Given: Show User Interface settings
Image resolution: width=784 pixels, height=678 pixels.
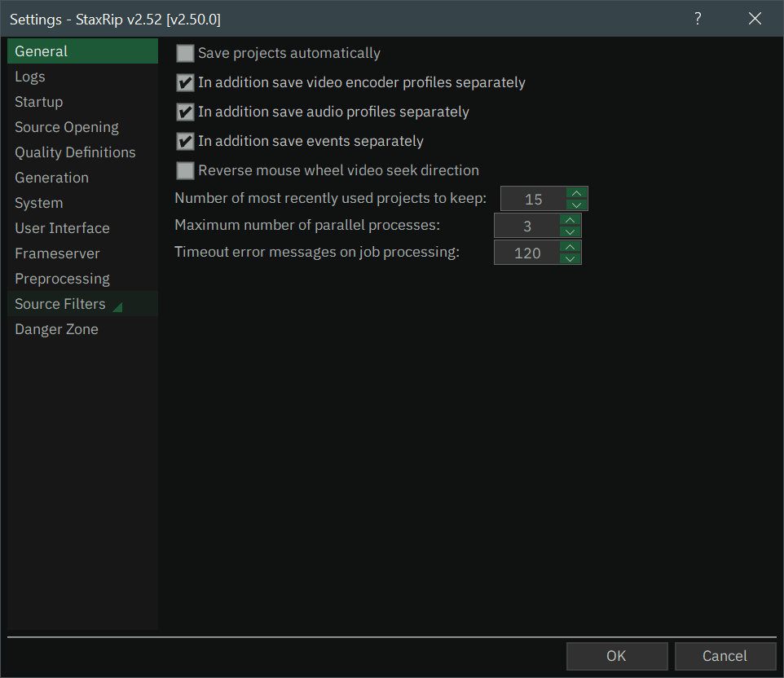Looking at the screenshot, I should point(82,228).
